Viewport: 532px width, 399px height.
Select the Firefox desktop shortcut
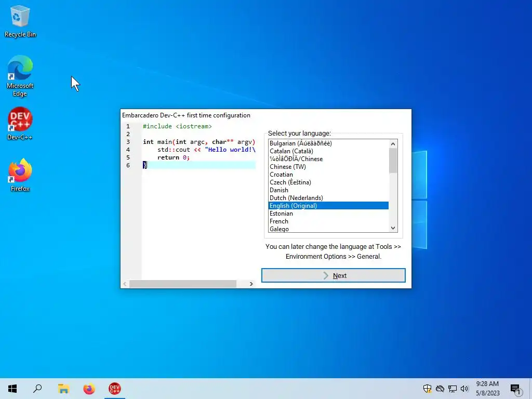pos(20,175)
